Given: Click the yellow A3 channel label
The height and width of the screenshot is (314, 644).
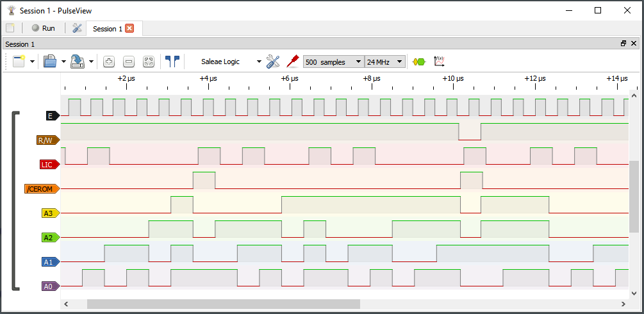Looking at the screenshot, I should coord(49,213).
